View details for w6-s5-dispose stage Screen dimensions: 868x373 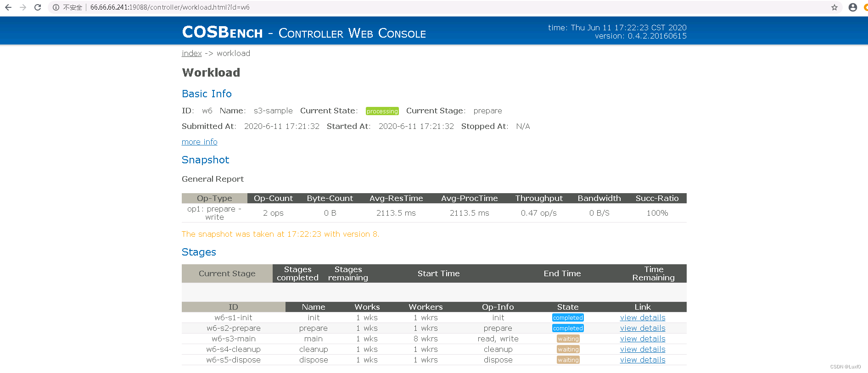point(643,360)
